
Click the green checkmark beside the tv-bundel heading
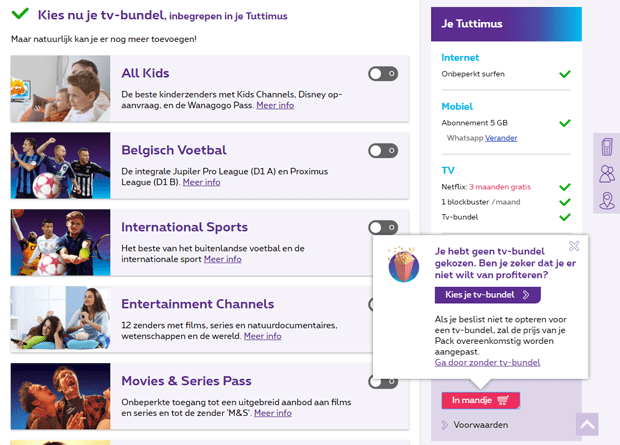pyautogui.click(x=20, y=15)
